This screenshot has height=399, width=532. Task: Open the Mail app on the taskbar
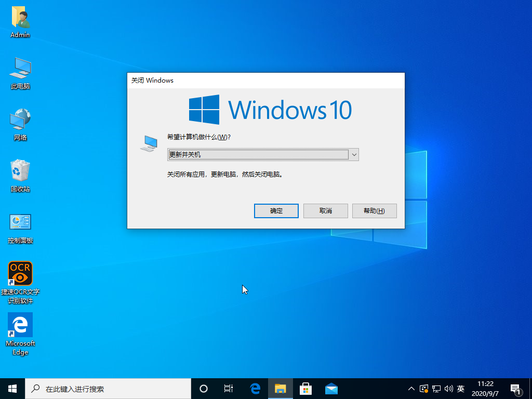click(x=331, y=388)
